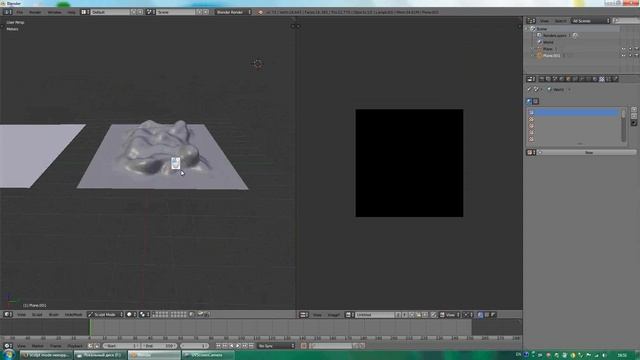Click the current frame number field
640x360 pixels.
pos(194,346)
